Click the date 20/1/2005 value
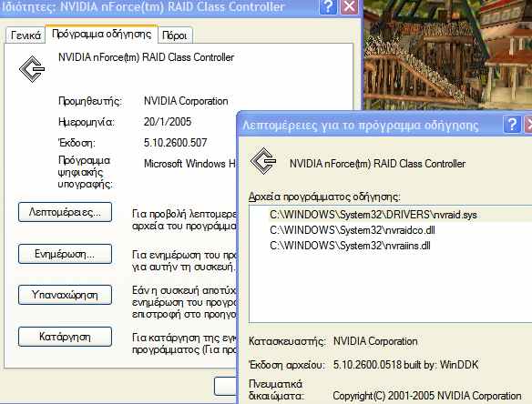The image size is (532, 404). coord(168,122)
